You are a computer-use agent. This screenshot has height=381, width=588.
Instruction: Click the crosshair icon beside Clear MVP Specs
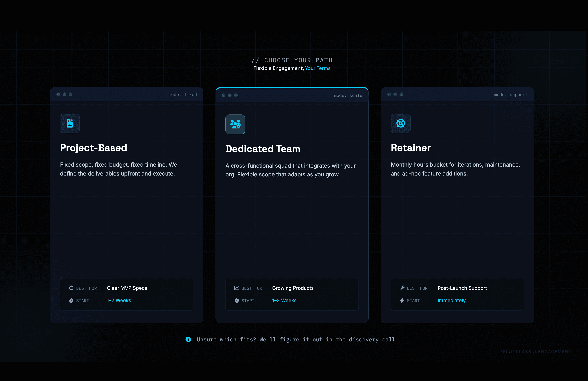tap(71, 288)
